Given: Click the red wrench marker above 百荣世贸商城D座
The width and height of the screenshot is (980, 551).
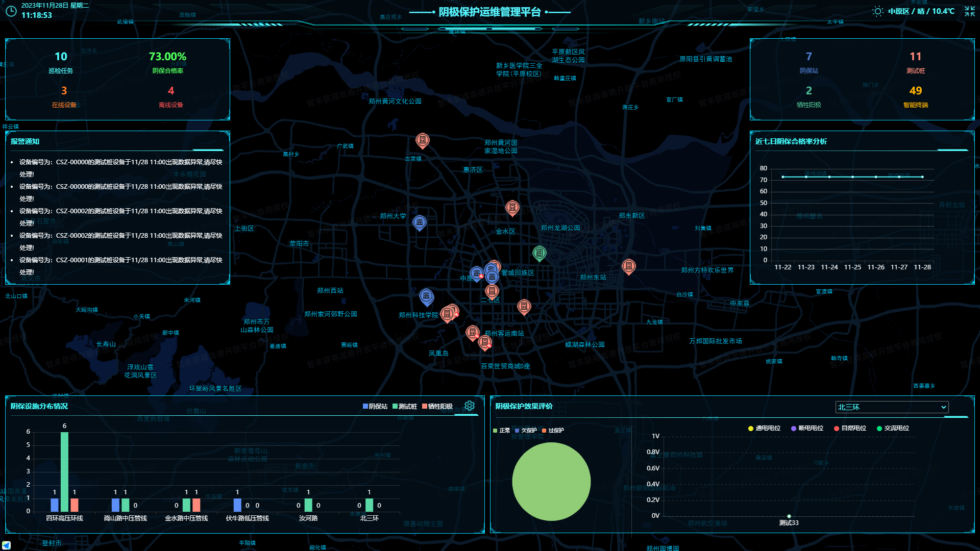Looking at the screenshot, I should (485, 342).
